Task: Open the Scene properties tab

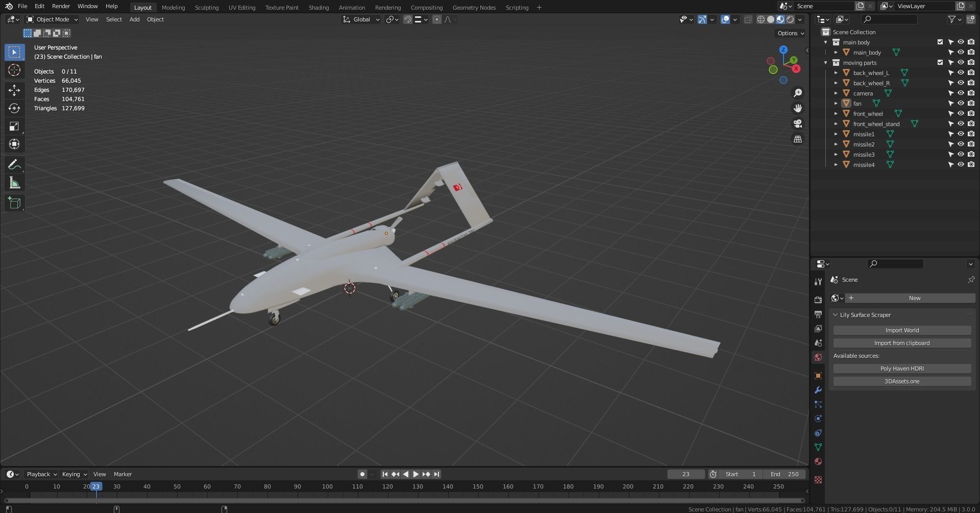Action: [818, 343]
